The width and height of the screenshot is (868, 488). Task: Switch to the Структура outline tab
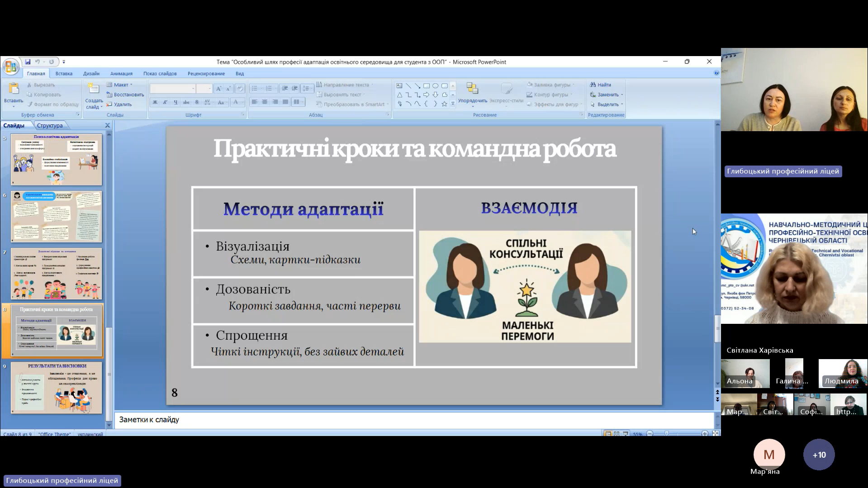tap(50, 126)
